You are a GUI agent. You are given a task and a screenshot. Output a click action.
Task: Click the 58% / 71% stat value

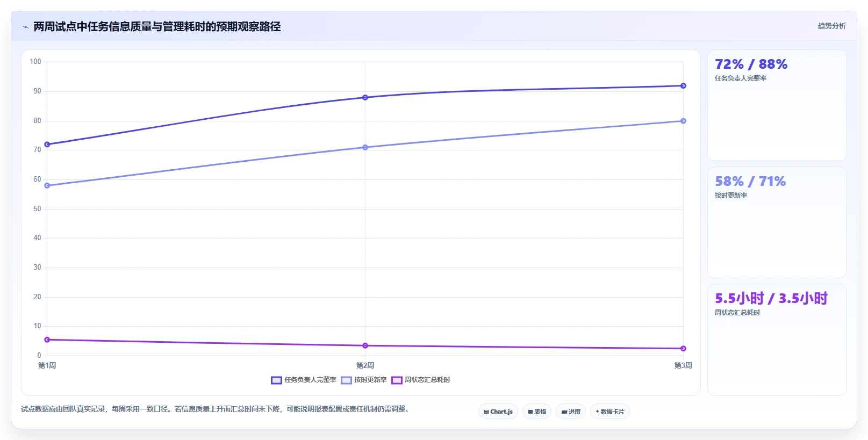[750, 182]
